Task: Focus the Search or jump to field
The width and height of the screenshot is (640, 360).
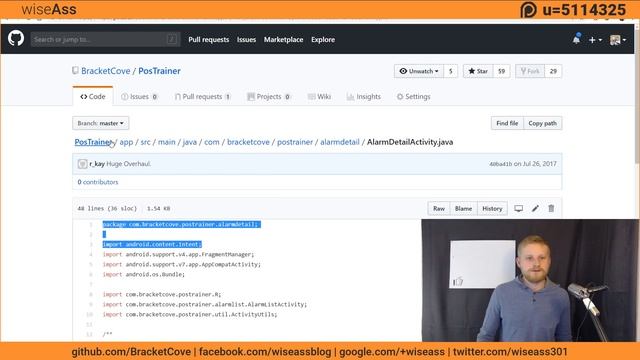Action: tap(105, 39)
